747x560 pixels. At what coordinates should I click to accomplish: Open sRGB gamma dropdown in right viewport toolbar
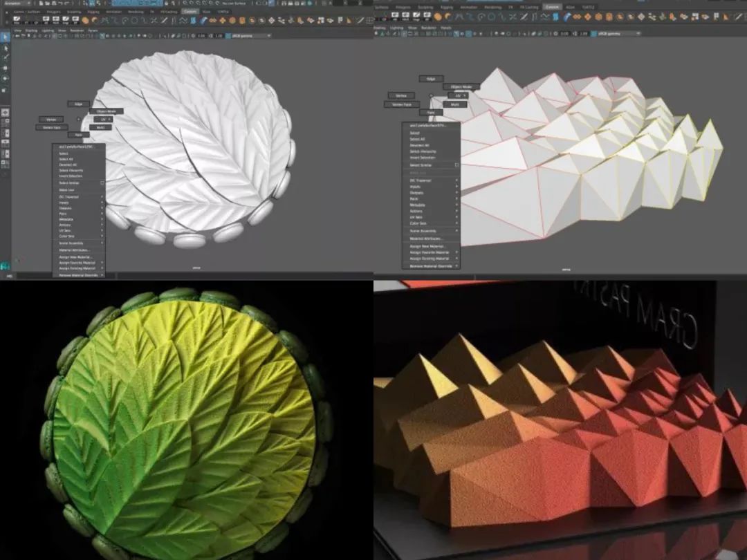pos(620,34)
